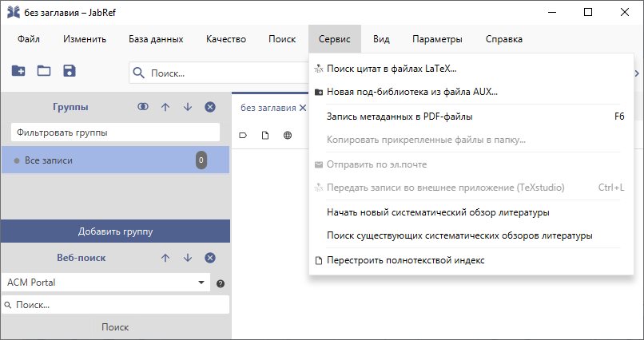The height and width of the screenshot is (340, 644).
Task: Move the Группы panel down
Action: pyautogui.click(x=188, y=107)
